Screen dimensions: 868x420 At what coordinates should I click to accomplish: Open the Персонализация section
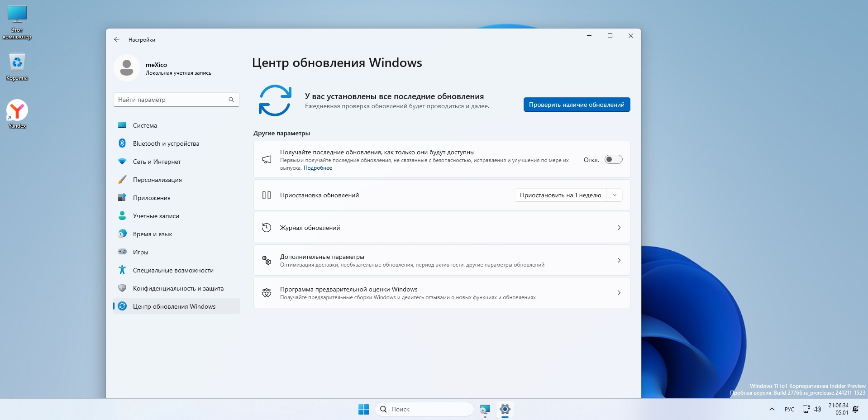176,180
